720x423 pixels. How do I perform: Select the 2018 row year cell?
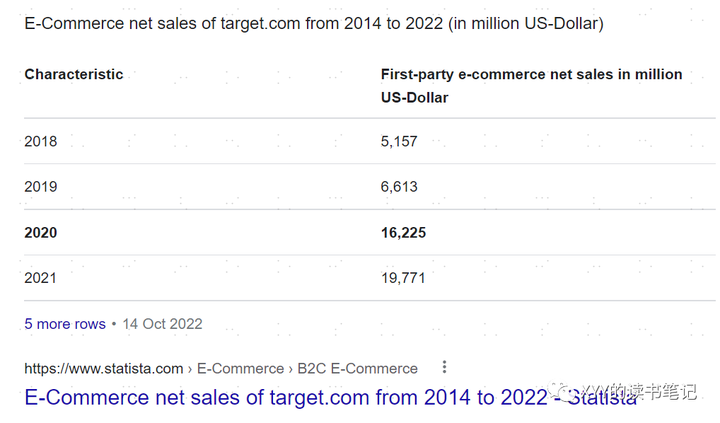tap(41, 141)
